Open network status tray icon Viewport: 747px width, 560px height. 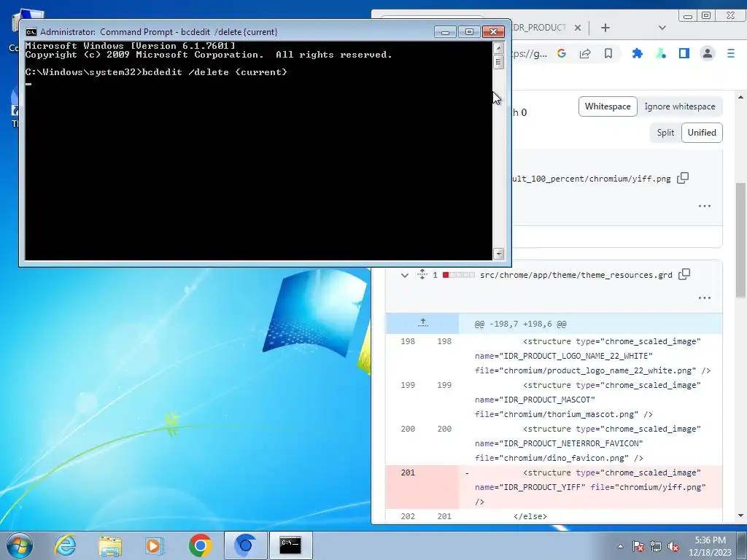coord(656,546)
